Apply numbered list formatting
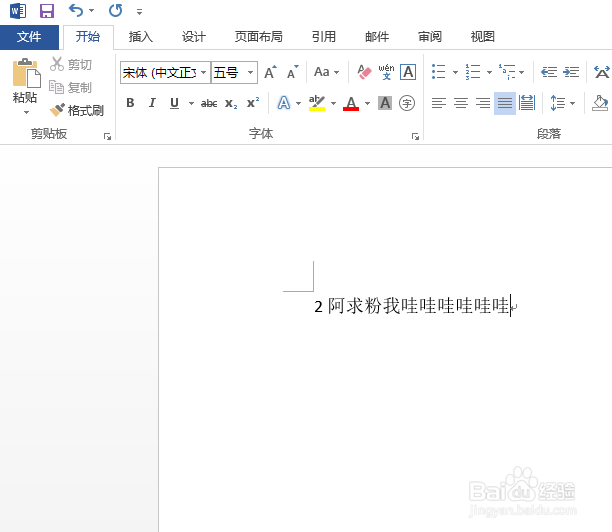Image resolution: width=612 pixels, height=532 pixels. click(x=473, y=72)
